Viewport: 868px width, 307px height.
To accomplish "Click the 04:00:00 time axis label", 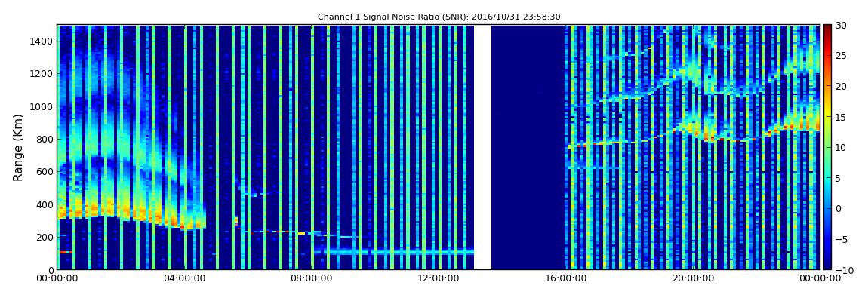I will tap(184, 279).
